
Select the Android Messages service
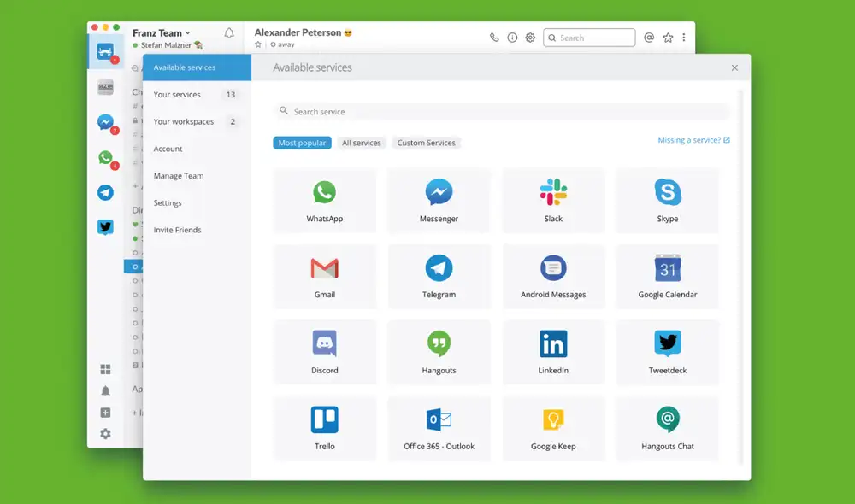coord(553,276)
